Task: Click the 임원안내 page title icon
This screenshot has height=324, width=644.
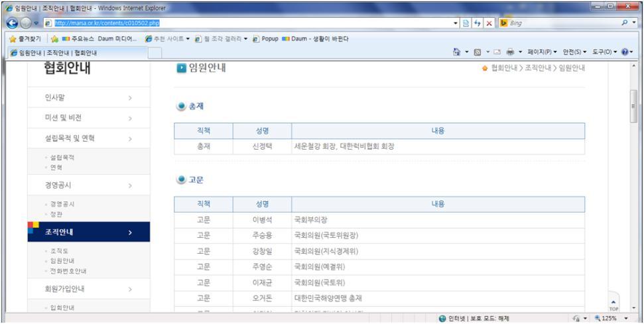Action: click(x=181, y=68)
